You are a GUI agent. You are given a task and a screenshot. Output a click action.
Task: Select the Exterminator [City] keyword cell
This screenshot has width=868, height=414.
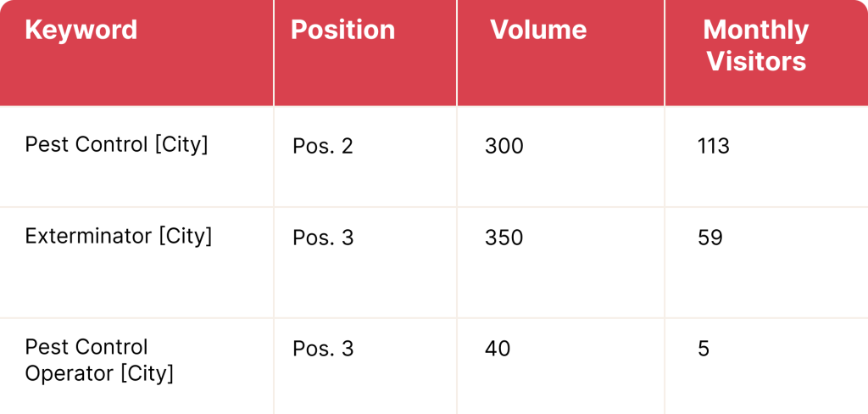click(x=119, y=237)
